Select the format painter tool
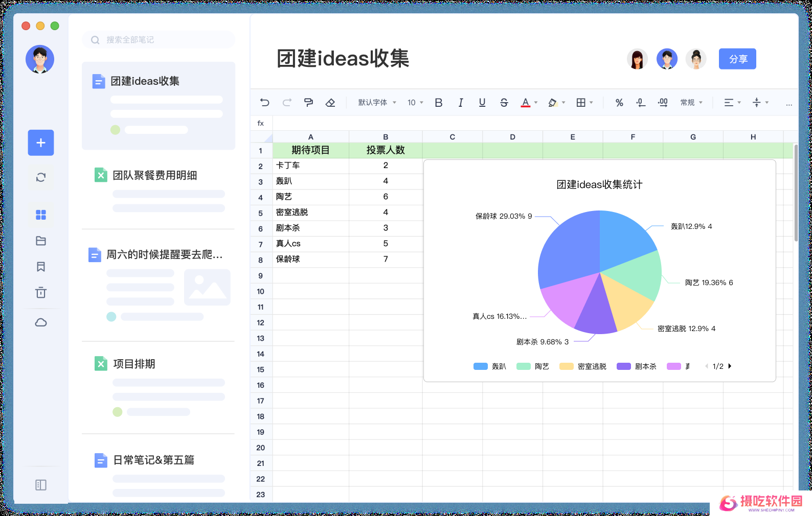 pyautogui.click(x=308, y=103)
